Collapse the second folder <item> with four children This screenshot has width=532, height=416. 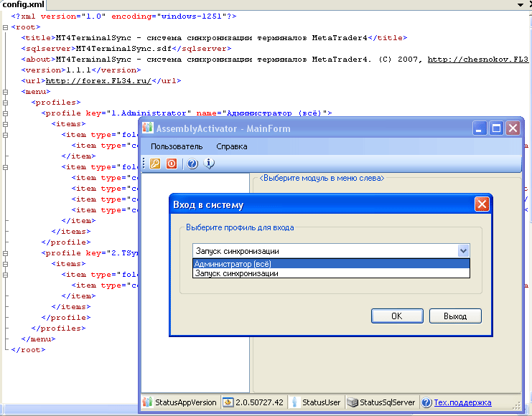(5, 168)
